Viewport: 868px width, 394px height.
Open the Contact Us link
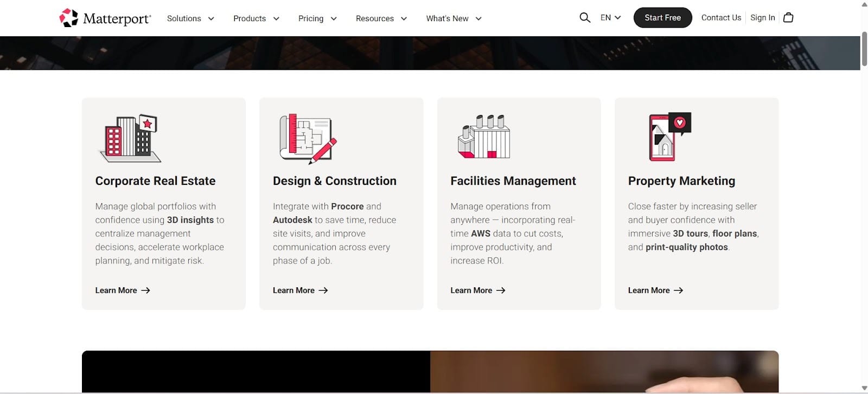pos(721,18)
